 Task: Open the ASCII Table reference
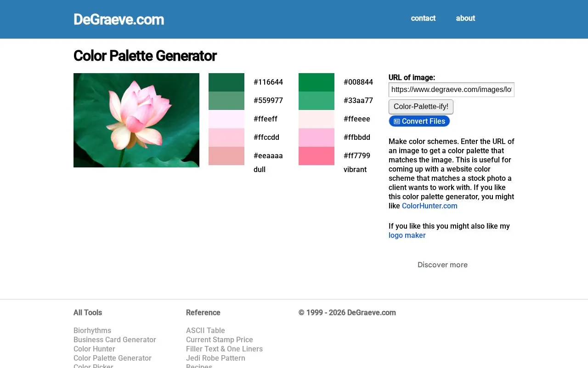coord(205,331)
